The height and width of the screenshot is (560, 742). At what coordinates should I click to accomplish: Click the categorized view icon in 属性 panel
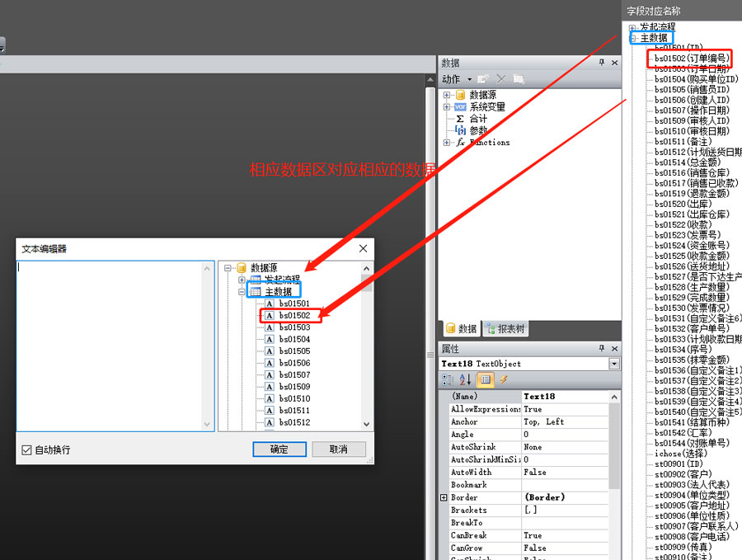point(448,379)
